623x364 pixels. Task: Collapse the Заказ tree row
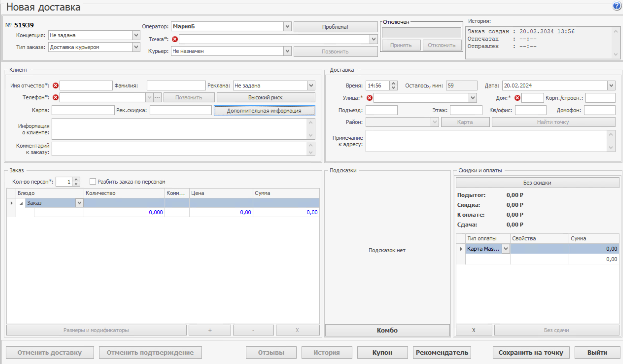click(21, 203)
